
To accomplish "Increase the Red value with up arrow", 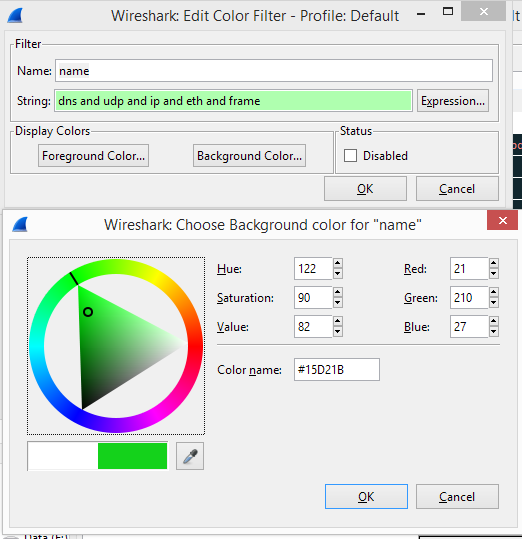I will point(494,263).
